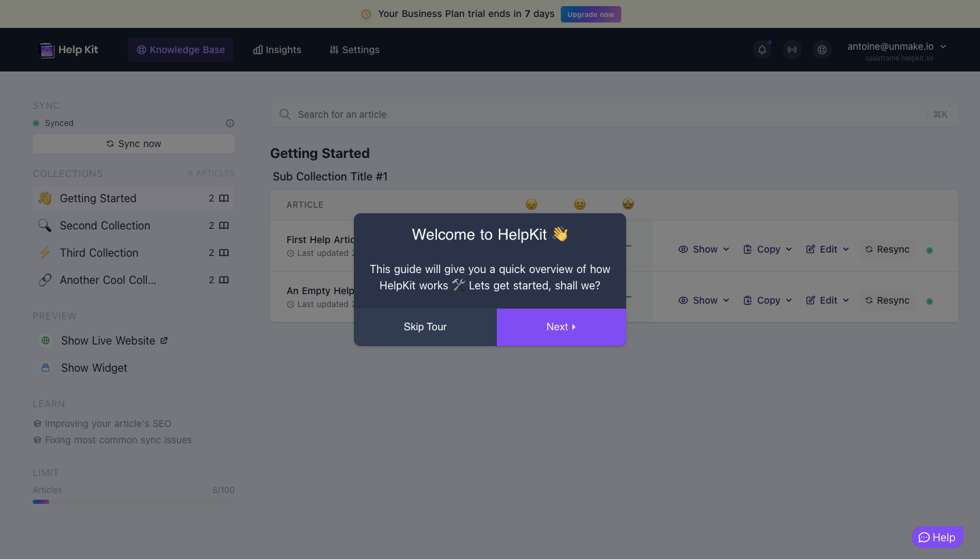Image resolution: width=980 pixels, height=559 pixels.
Task: Click the globe icon beside Show Live Website
Action: (46, 340)
